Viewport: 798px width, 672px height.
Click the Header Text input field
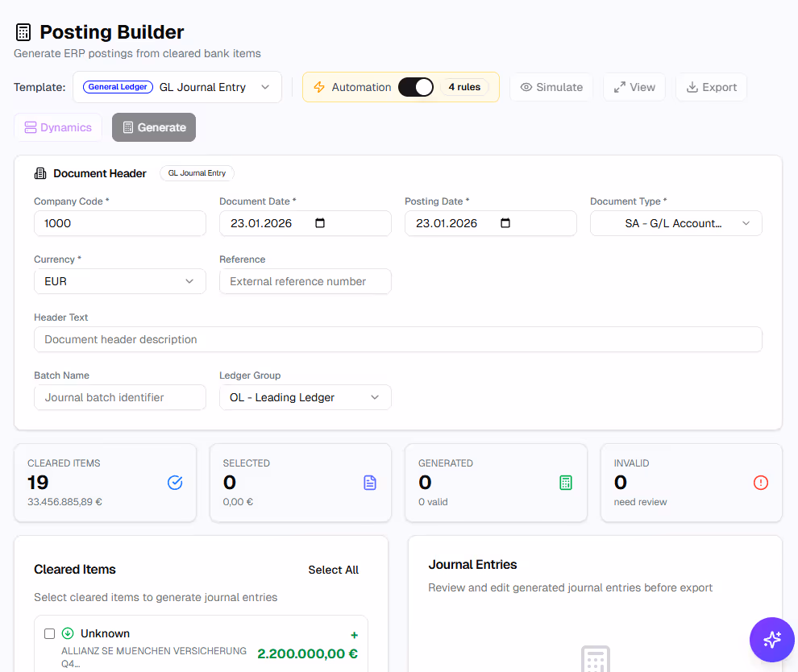click(397, 339)
